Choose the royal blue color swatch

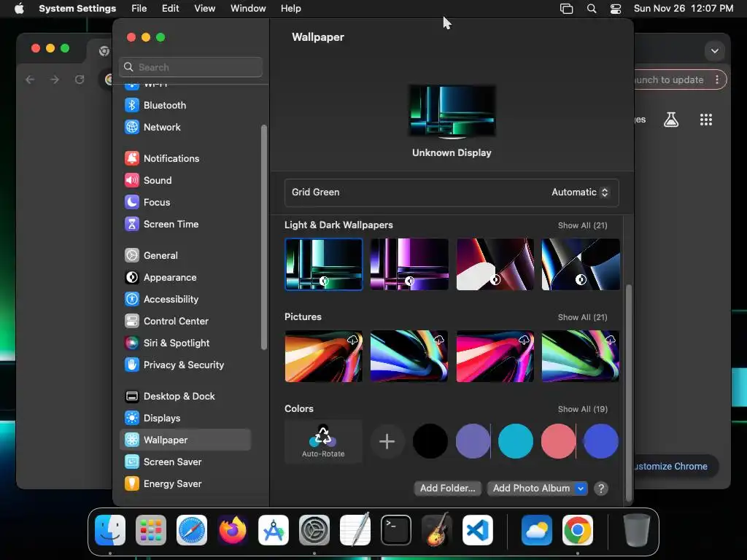(601, 441)
